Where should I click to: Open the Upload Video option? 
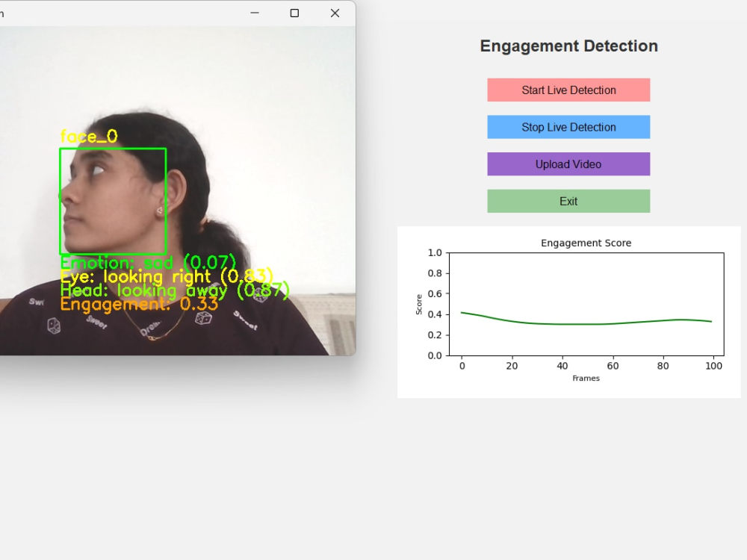(568, 164)
